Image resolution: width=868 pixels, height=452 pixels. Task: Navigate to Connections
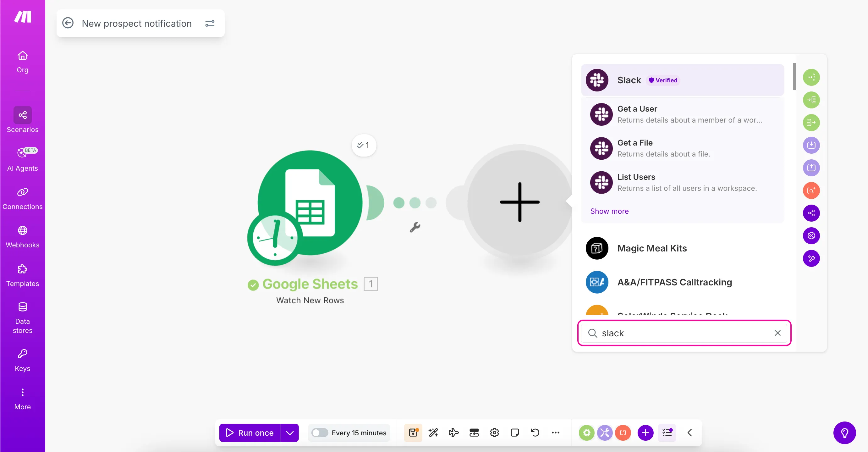(x=23, y=199)
